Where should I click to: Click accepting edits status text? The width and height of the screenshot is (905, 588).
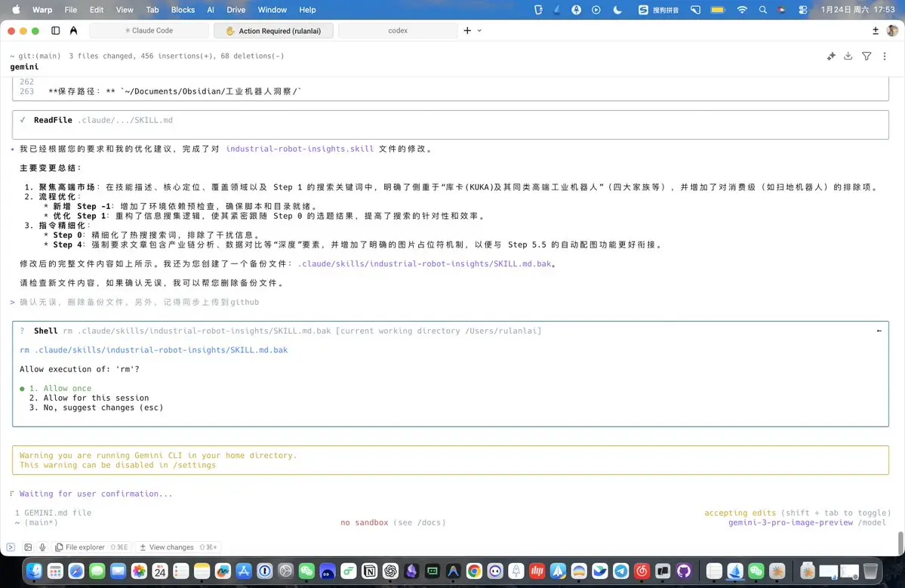pos(740,513)
